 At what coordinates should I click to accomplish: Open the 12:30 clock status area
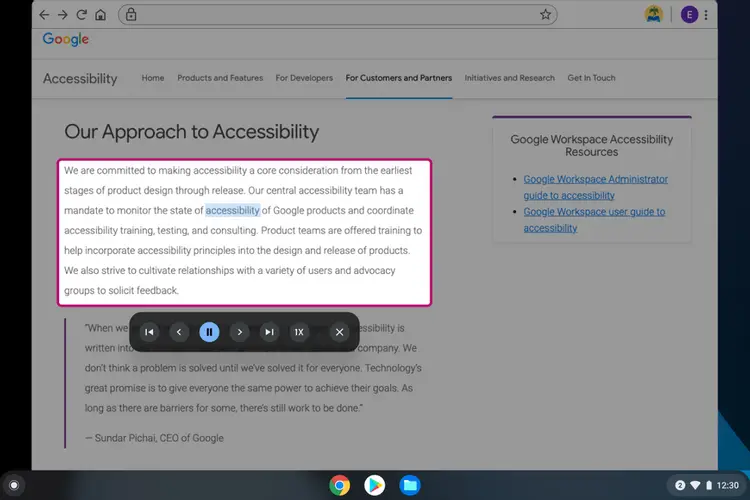click(728, 485)
